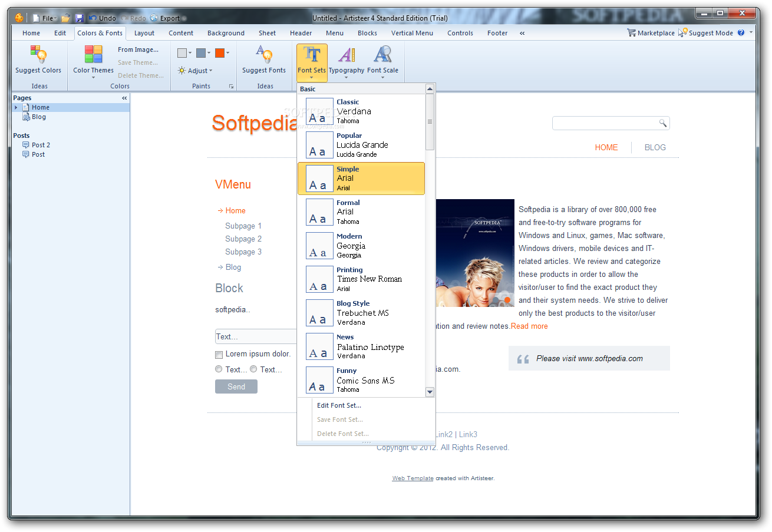Viewport: 772px width, 532px height.
Task: Click the Font Sets button
Action: (x=312, y=61)
